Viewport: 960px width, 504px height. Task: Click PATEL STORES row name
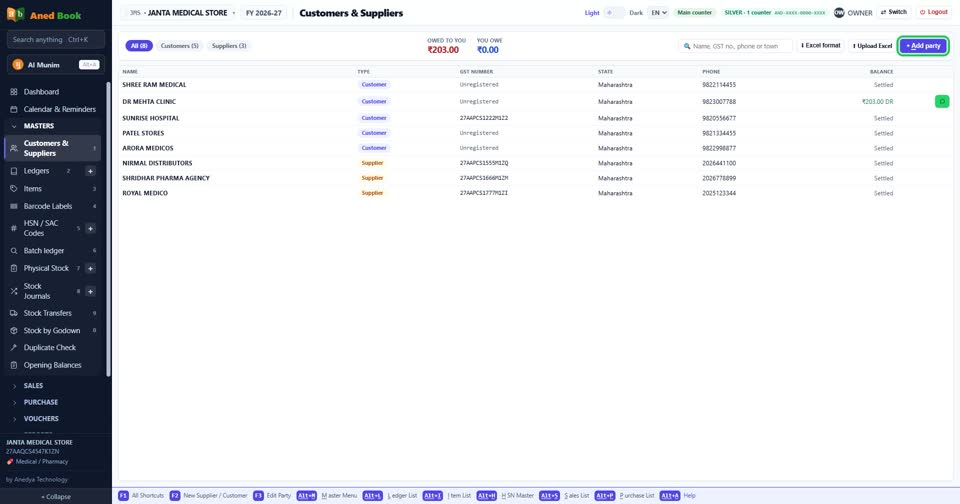143,133
